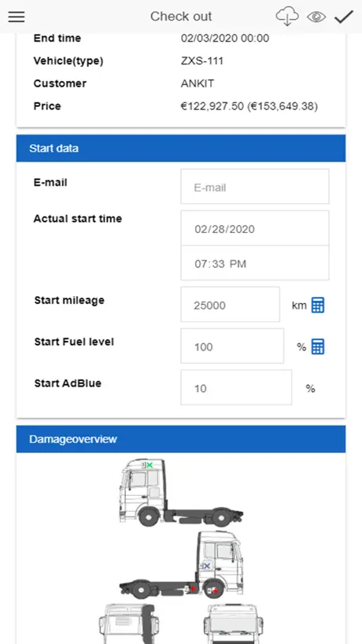Viewport: 362px width, 644px height.
Task: Click the Actual start time label
Action: click(78, 219)
